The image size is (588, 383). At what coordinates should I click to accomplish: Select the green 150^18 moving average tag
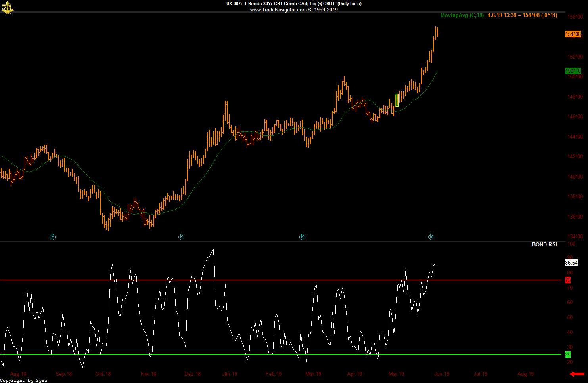click(573, 71)
